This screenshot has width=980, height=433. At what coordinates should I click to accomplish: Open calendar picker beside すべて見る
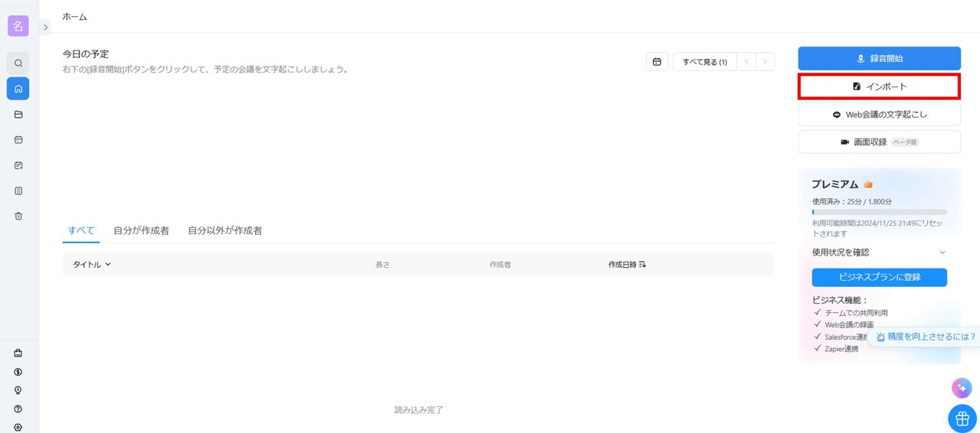(657, 62)
